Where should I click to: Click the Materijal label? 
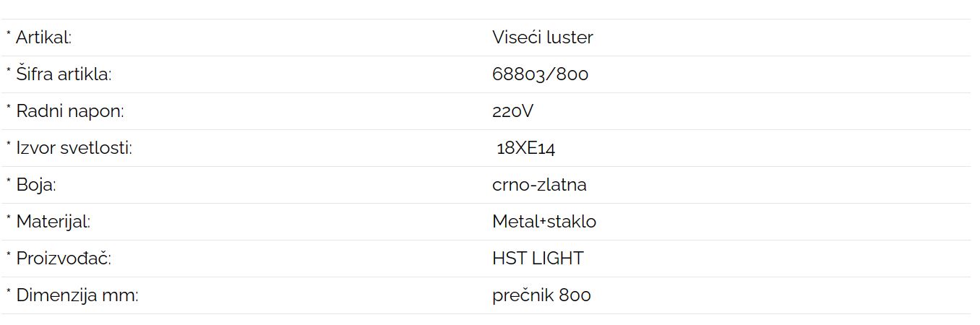pos(53,222)
